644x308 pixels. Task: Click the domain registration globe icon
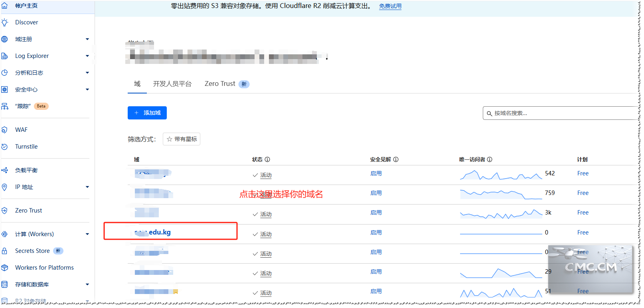click(4, 39)
